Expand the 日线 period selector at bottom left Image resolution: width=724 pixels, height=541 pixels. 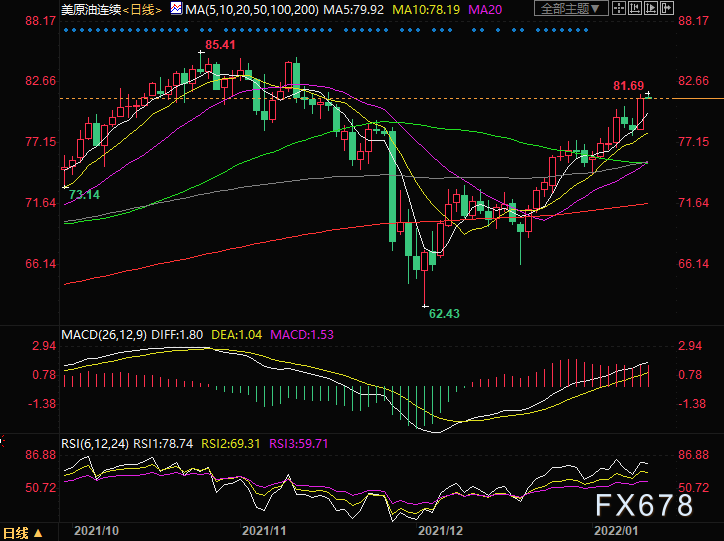click(x=22, y=533)
